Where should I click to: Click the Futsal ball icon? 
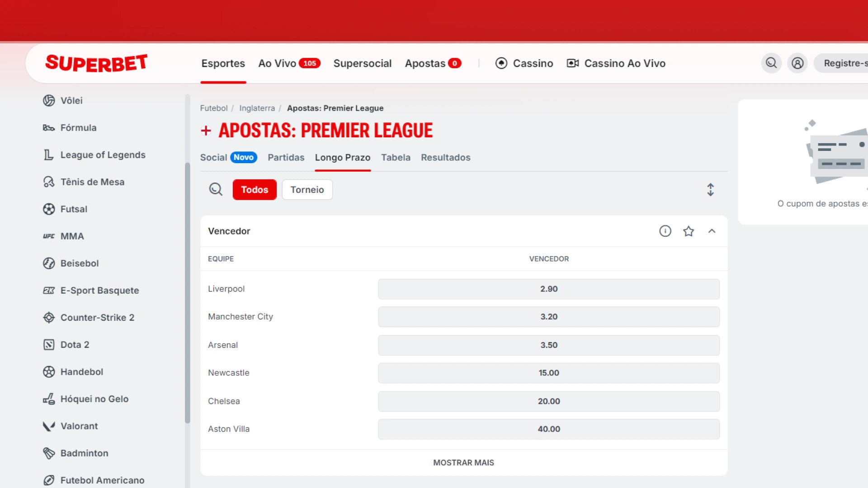(49, 209)
